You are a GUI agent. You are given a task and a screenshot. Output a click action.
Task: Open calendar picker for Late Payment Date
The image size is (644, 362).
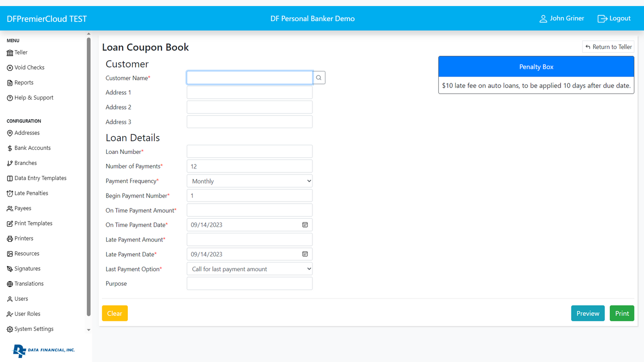[x=305, y=254]
